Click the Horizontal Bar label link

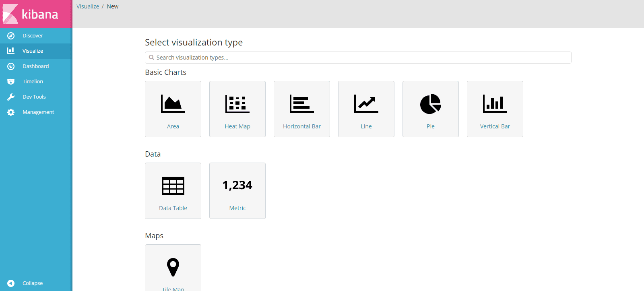[302, 126]
